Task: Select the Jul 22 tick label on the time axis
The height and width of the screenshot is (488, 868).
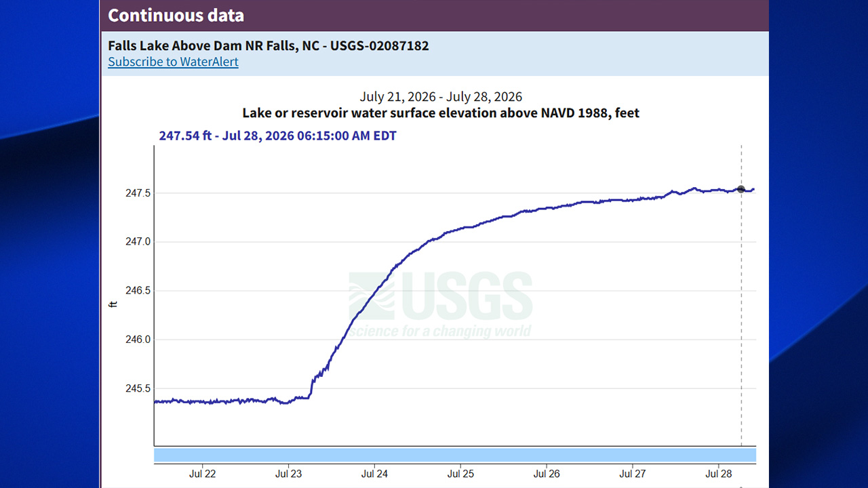Action: [x=202, y=474]
